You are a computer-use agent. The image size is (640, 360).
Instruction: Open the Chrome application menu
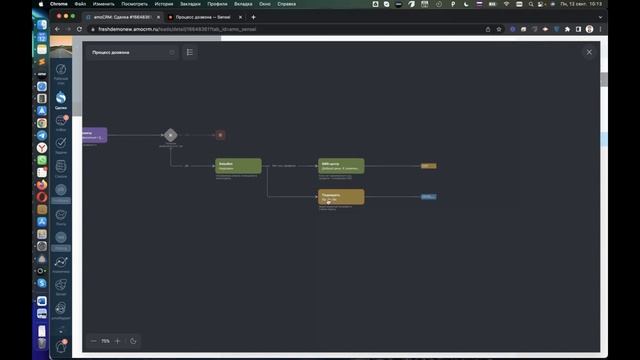tap(59, 4)
